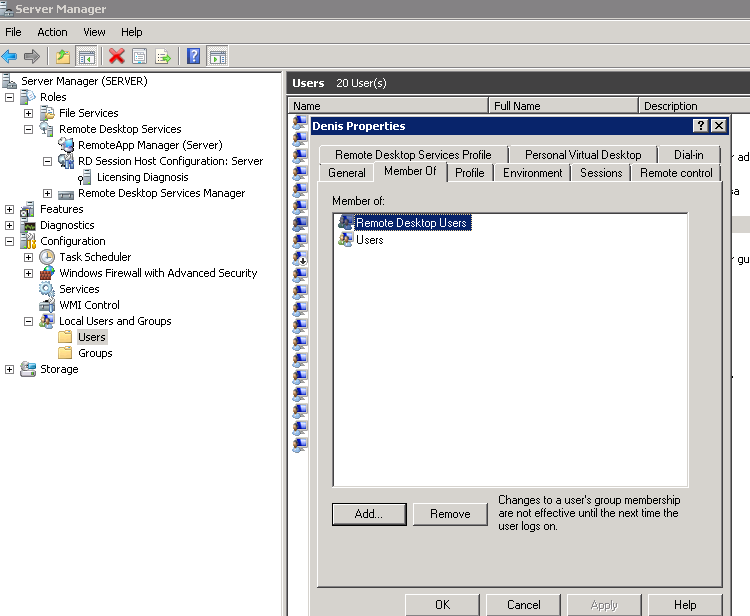
Task: Click the File Services icon
Action: tap(47, 113)
